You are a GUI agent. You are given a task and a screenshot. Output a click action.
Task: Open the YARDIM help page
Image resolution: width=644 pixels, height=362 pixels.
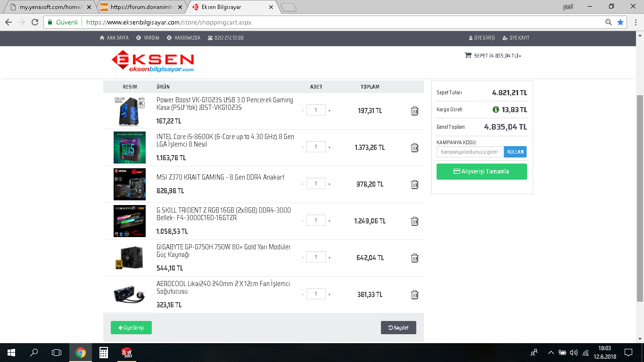[x=148, y=38]
